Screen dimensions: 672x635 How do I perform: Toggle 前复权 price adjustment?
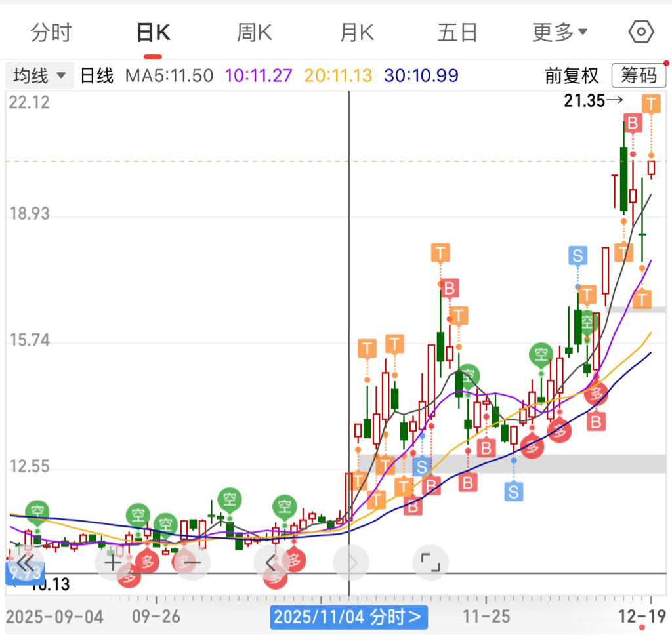[572, 76]
